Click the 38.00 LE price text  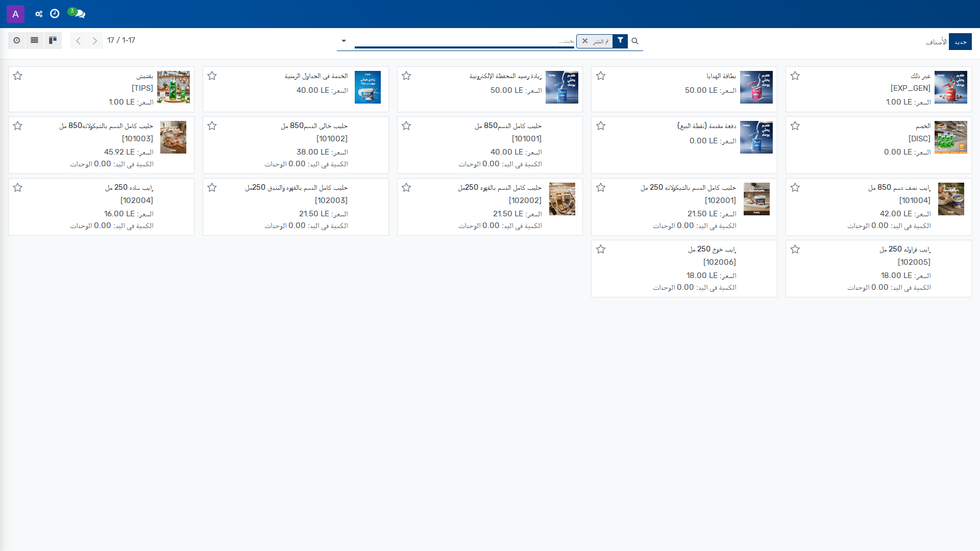(313, 152)
